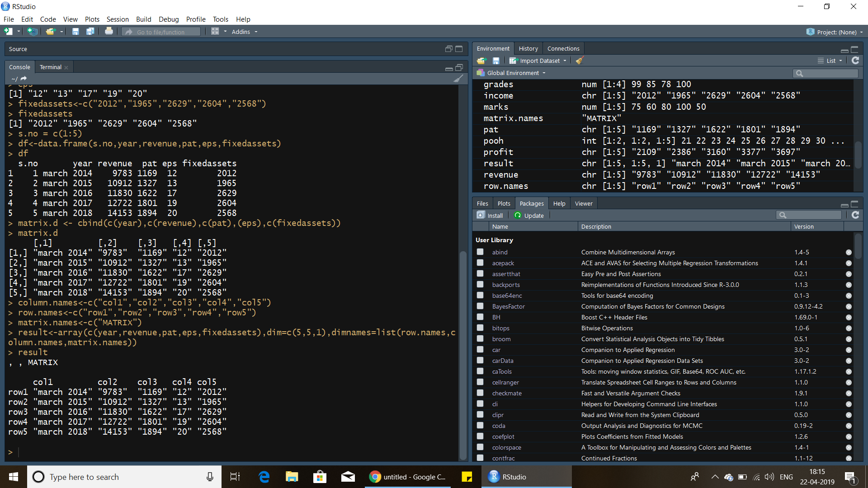868x488 pixels.
Task: Click the print document icon
Action: [109, 32]
